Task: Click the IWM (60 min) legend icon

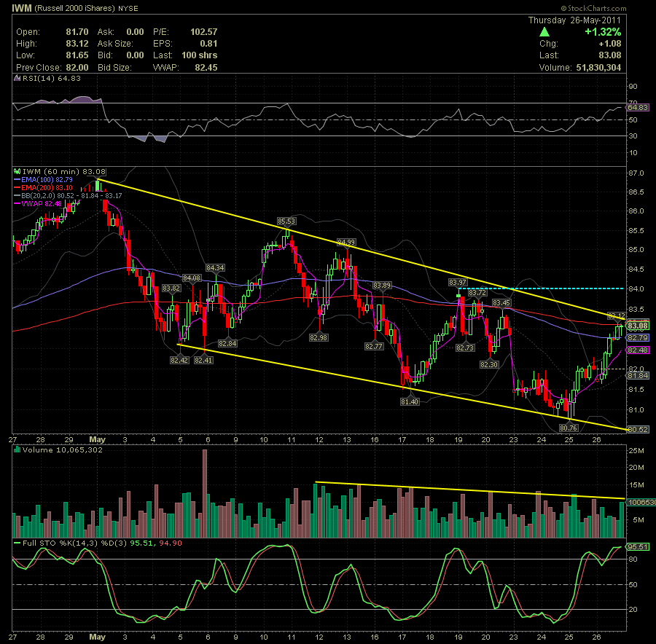Action: (17, 170)
